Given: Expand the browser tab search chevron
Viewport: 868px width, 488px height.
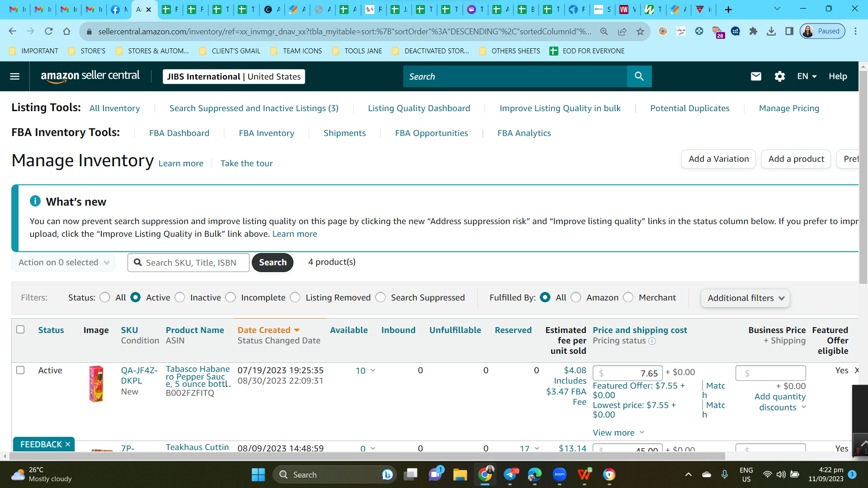Looking at the screenshot, I should (x=777, y=9).
